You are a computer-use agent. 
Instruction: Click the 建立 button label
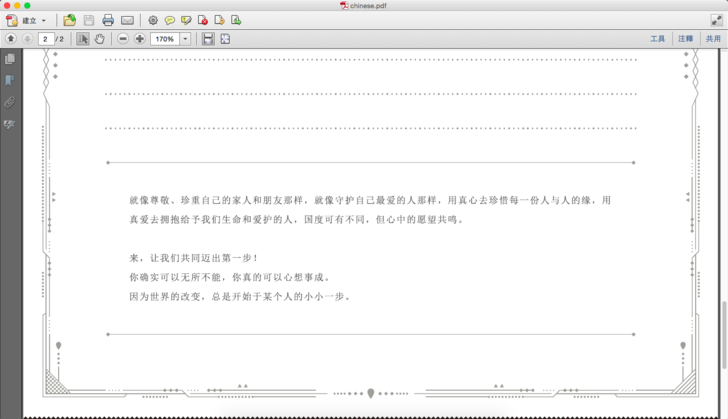point(29,20)
